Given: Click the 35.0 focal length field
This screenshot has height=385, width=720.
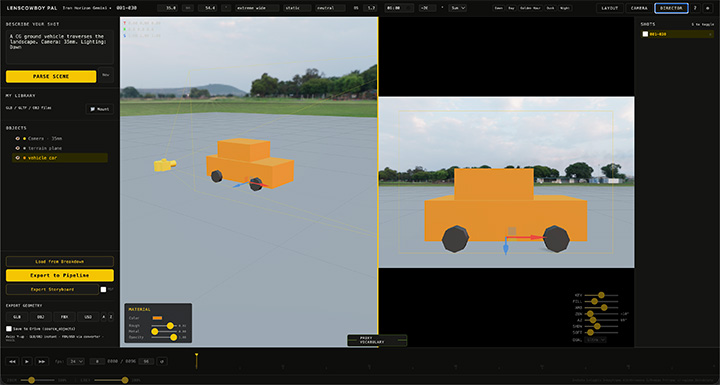Looking at the screenshot, I should (168, 8).
